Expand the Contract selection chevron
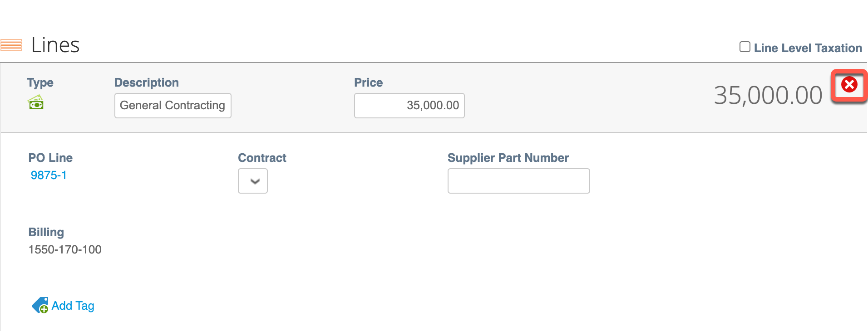Viewport: 868px width, 331px height. [253, 181]
